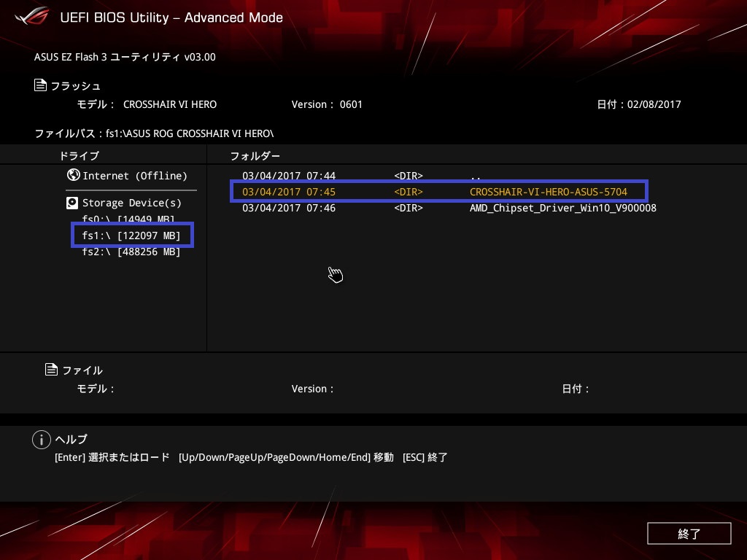This screenshot has height=560, width=747.
Task: Click the 終了 exit button
Action: coord(689,533)
